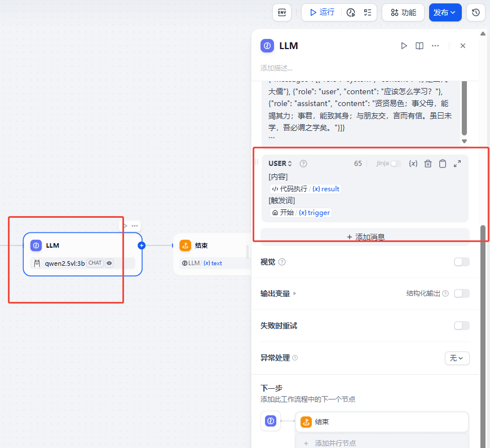Click the LLM icon in 下一步 section
Image resolution: width=490 pixels, height=448 pixels.
click(271, 421)
